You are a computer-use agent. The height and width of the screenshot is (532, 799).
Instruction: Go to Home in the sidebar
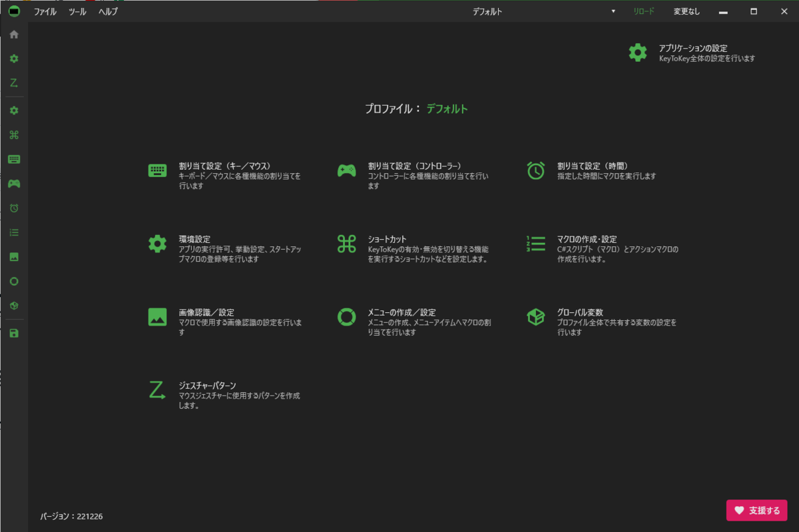pyautogui.click(x=14, y=34)
